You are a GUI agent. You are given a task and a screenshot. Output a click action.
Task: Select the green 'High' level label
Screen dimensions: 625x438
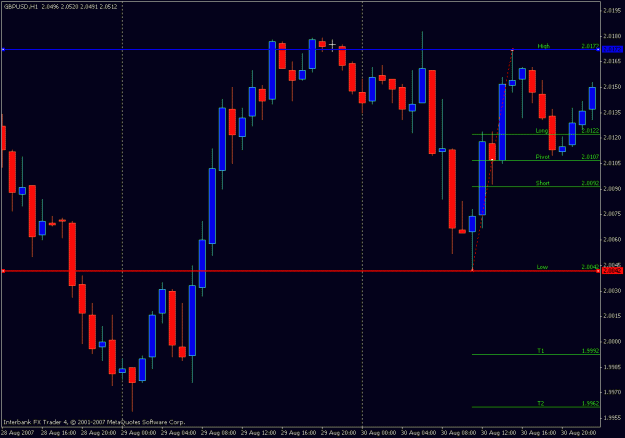pyautogui.click(x=543, y=46)
